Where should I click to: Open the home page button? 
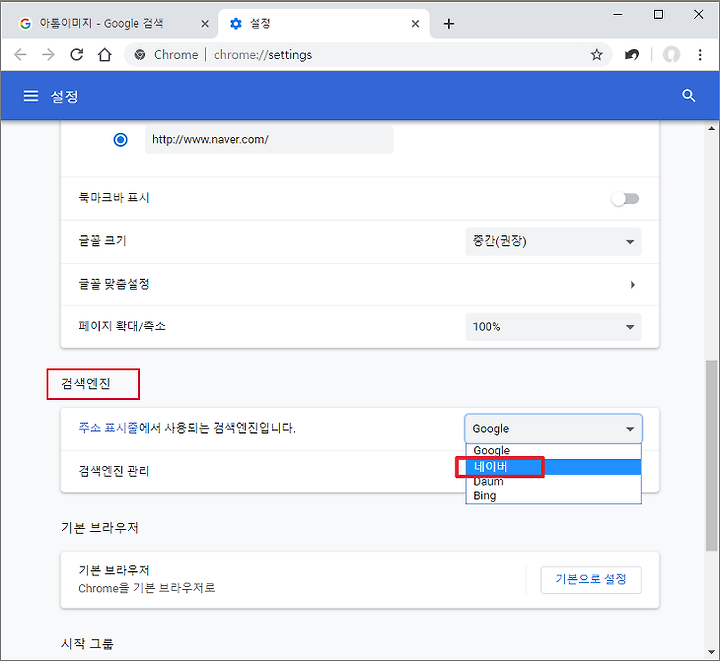(x=105, y=55)
